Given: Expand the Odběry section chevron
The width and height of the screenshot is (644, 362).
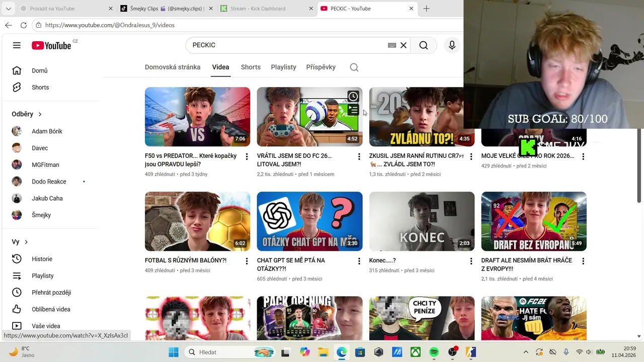Looking at the screenshot, I should [x=40, y=114].
